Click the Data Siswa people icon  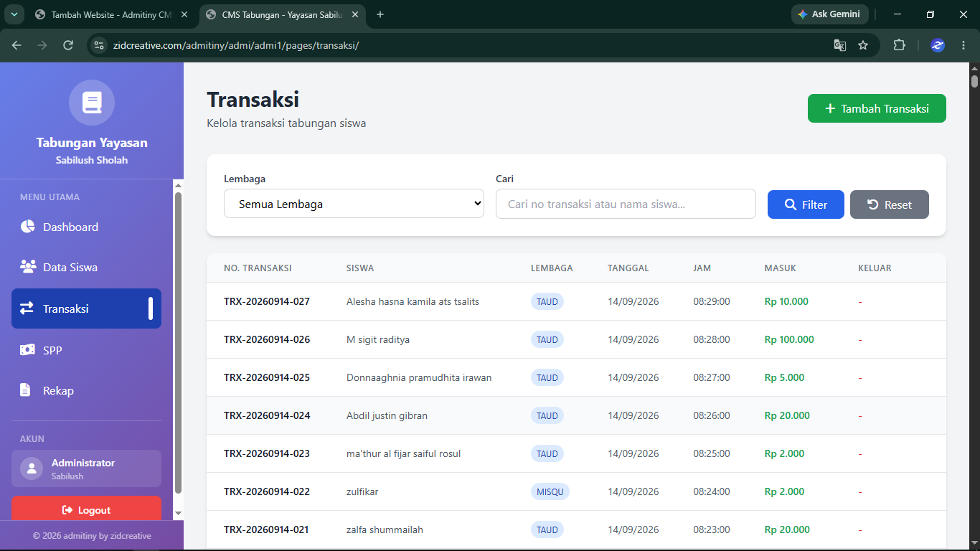click(x=28, y=267)
